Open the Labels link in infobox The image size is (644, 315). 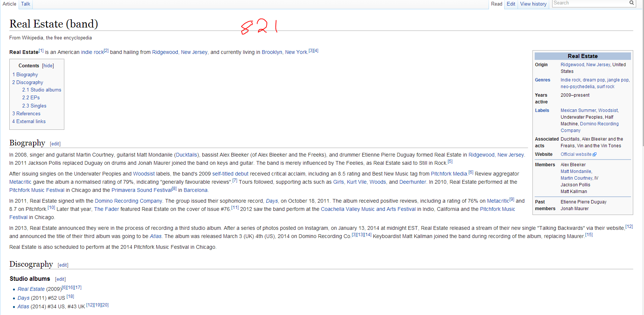coord(542,110)
